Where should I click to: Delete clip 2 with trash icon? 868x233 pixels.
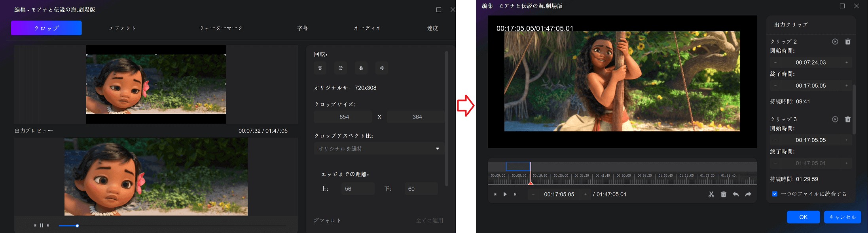point(848,42)
